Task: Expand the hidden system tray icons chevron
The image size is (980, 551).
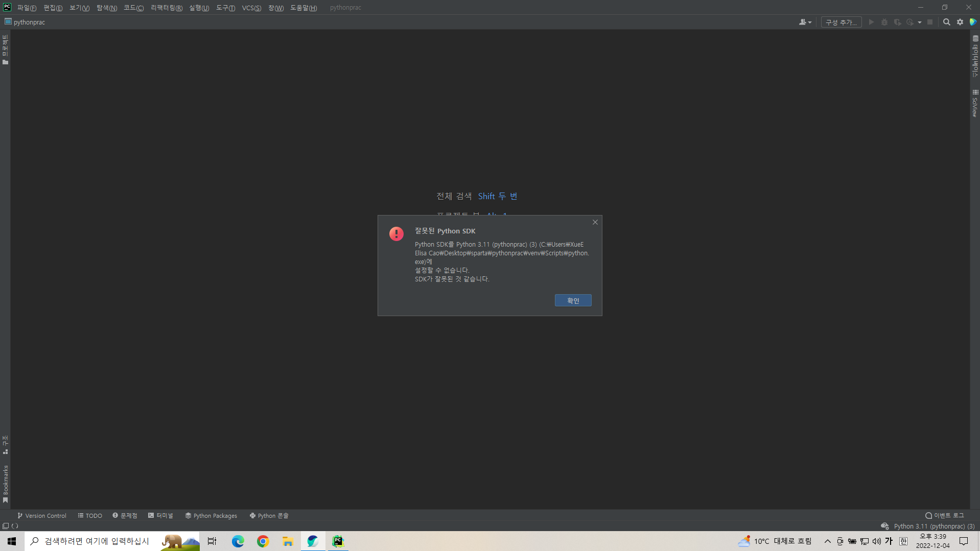Action: coord(828,541)
